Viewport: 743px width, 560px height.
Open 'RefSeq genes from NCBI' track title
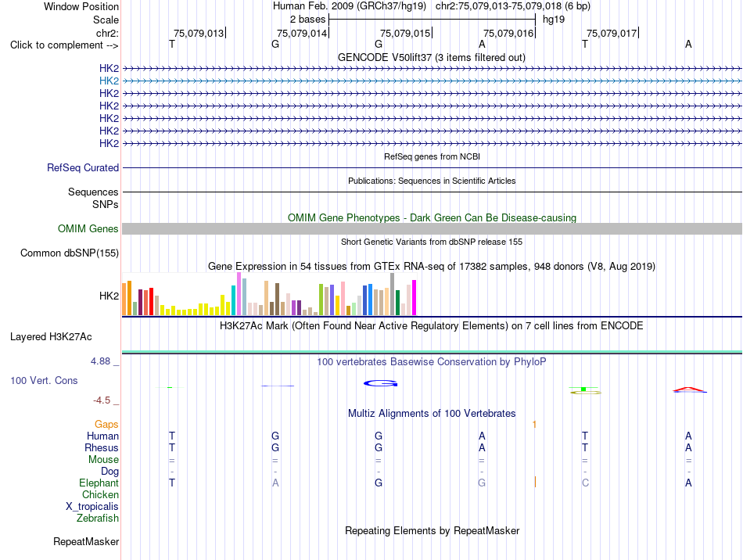click(x=432, y=156)
